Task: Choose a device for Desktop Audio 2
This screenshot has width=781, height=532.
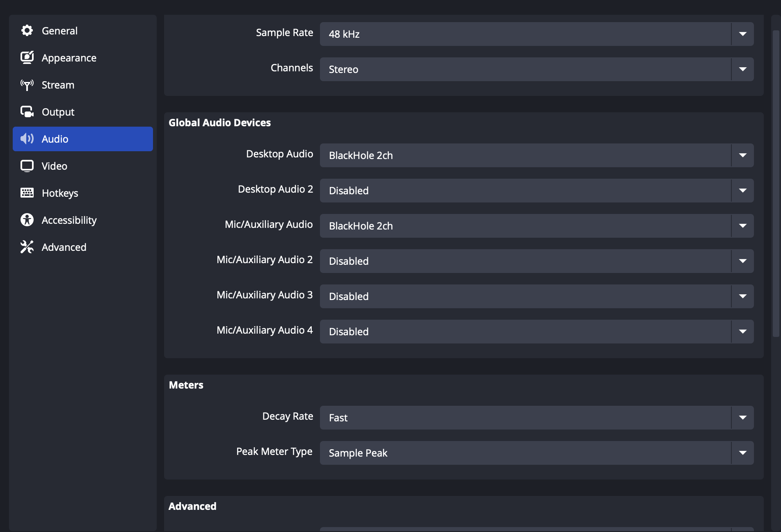Action: pos(536,191)
